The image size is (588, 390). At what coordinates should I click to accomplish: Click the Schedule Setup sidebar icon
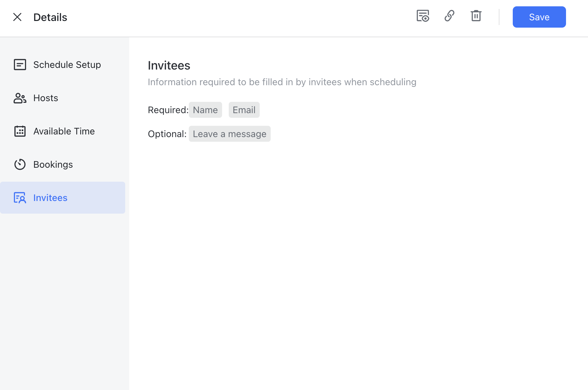click(20, 65)
